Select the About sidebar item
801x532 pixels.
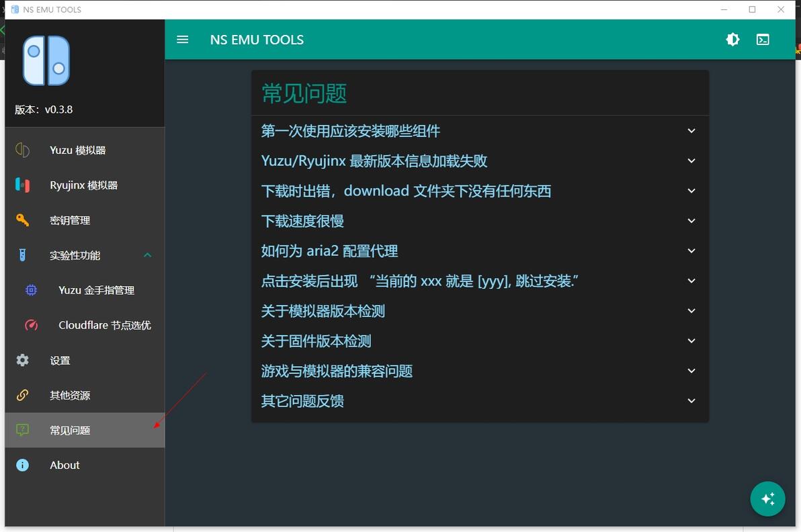point(85,465)
